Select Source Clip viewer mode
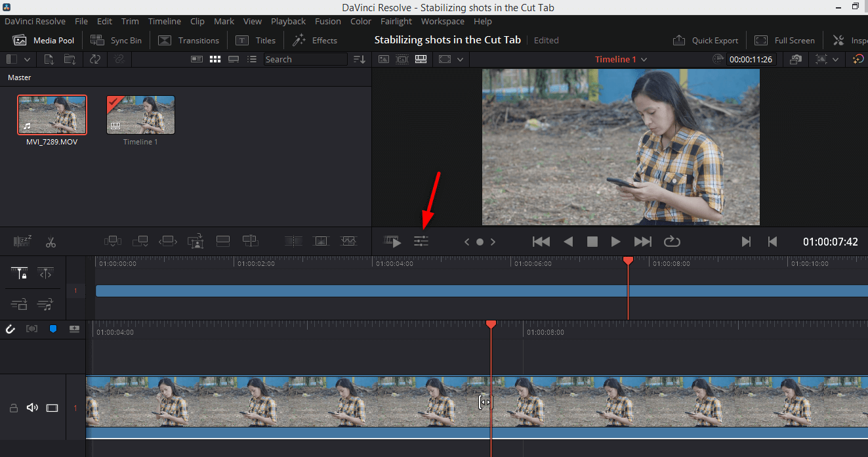Viewport: 868px width, 457px height. click(384, 59)
